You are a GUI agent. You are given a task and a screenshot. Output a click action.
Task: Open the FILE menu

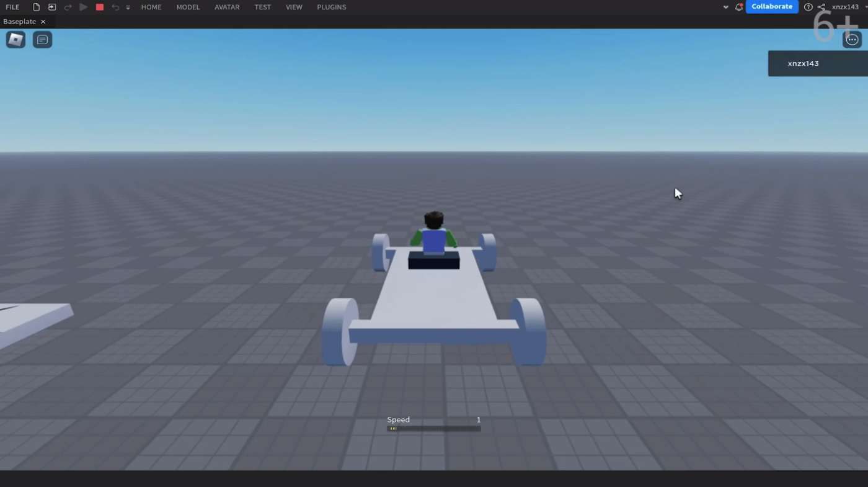12,7
